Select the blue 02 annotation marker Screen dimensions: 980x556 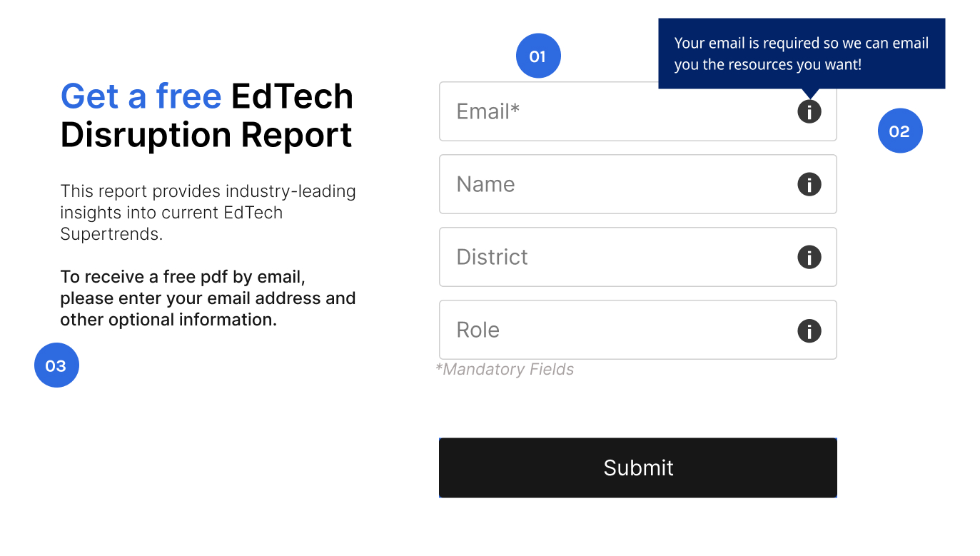tap(900, 131)
